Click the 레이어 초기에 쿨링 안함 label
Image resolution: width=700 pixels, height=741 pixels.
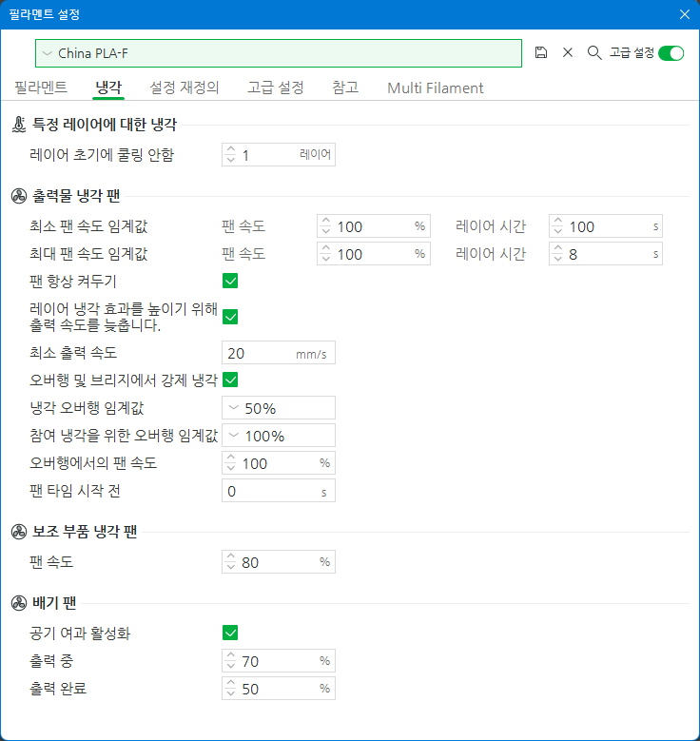click(102, 154)
